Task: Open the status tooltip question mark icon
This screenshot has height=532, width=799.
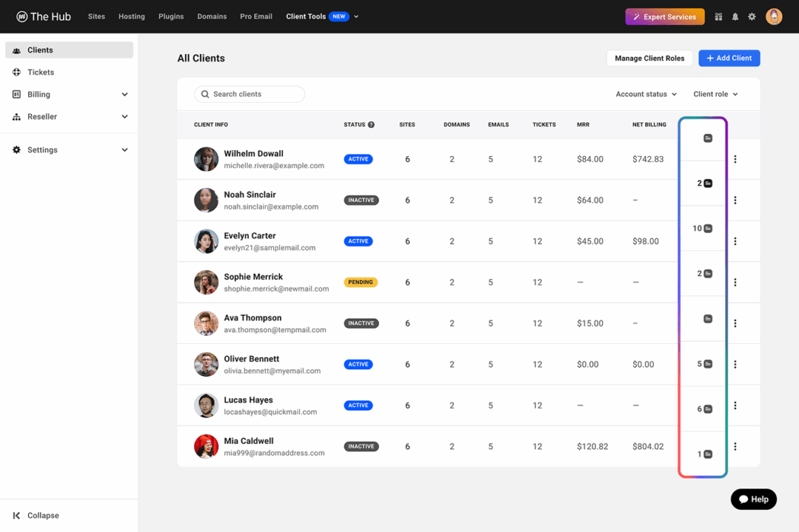Action: (x=371, y=125)
